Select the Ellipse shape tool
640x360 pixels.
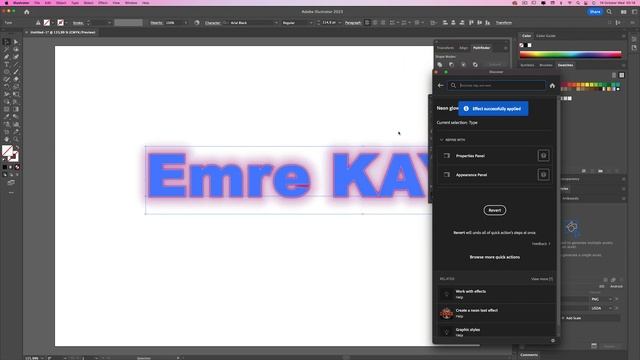click(x=6, y=72)
